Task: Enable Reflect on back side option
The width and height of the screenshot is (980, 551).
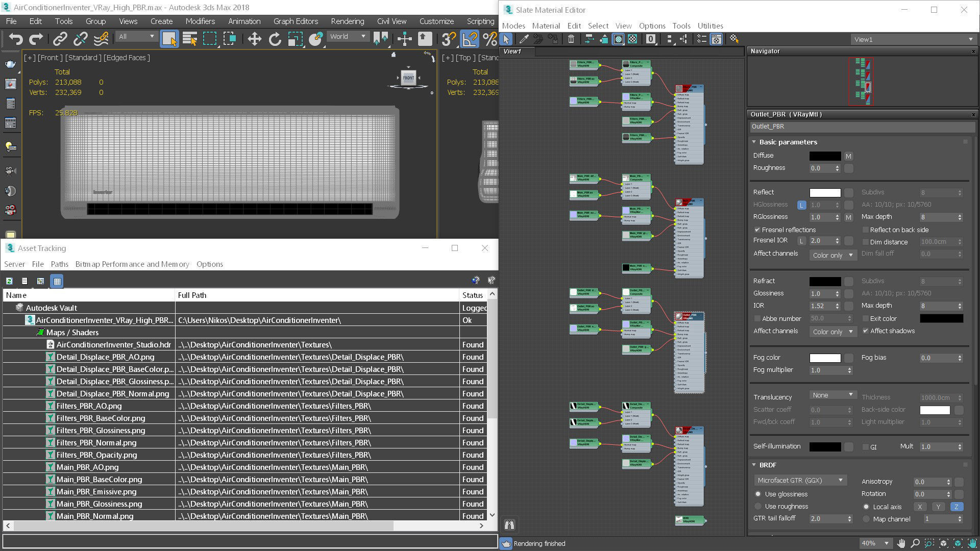Action: click(x=866, y=230)
